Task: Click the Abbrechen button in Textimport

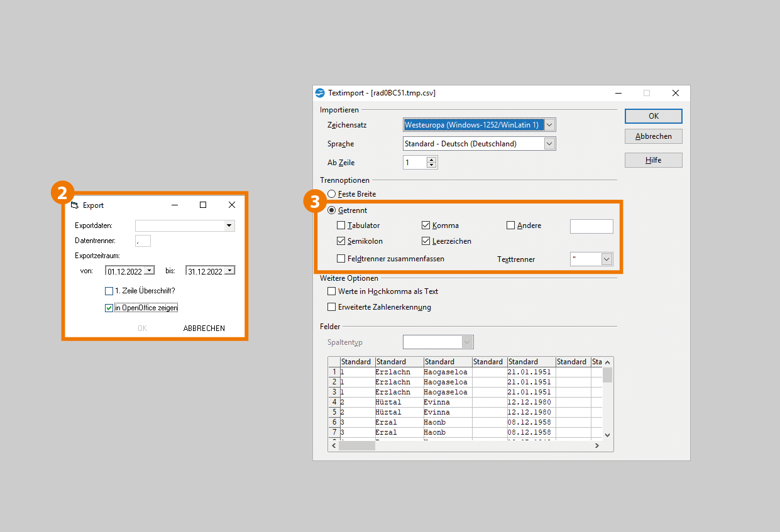Action: (x=653, y=136)
